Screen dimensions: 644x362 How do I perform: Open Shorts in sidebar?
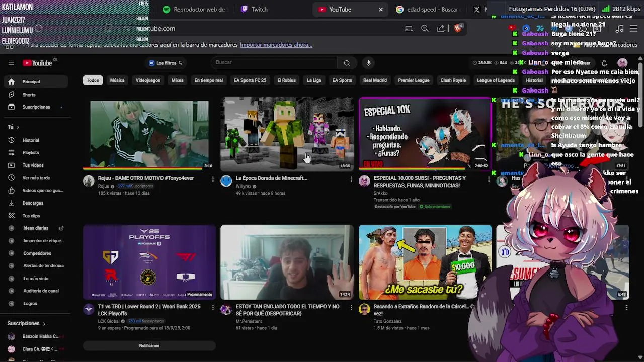tap(35, 95)
